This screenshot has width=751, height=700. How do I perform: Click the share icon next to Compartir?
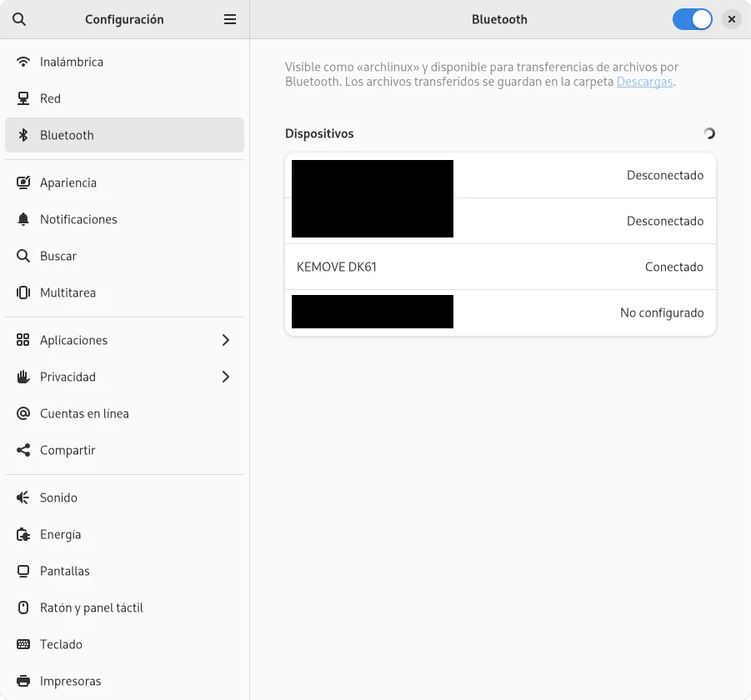(23, 450)
